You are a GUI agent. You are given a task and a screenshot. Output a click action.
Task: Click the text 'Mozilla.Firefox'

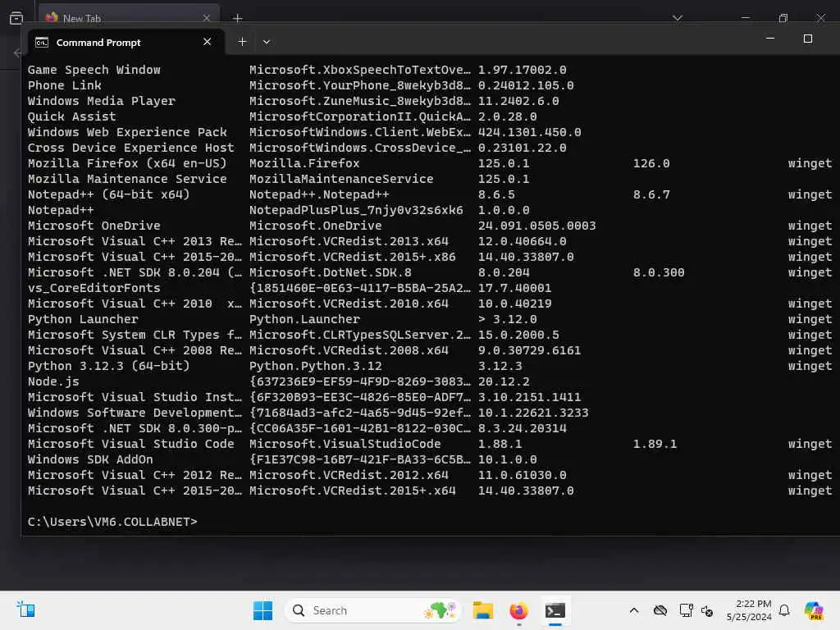pos(304,163)
